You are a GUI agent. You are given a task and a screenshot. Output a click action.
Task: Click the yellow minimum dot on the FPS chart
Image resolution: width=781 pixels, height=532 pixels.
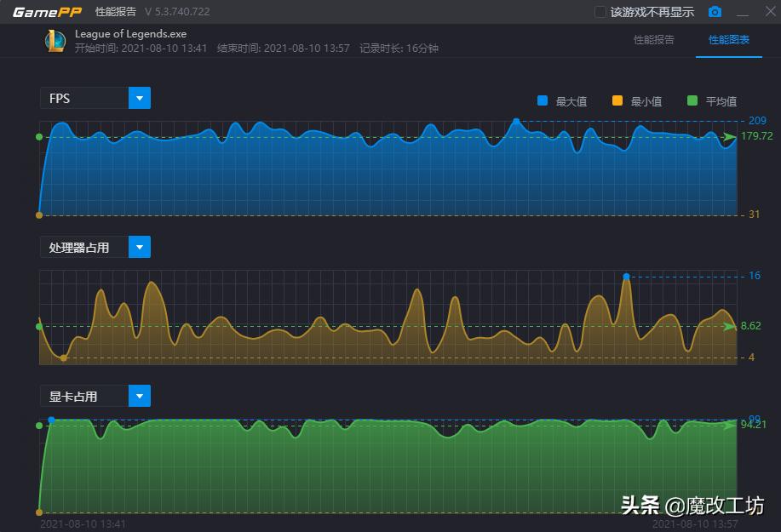click(38, 213)
